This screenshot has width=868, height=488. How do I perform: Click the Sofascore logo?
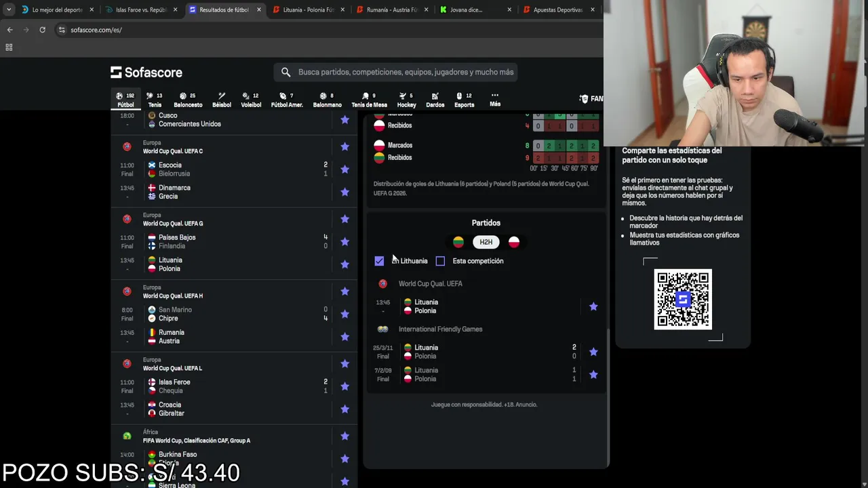(x=146, y=73)
